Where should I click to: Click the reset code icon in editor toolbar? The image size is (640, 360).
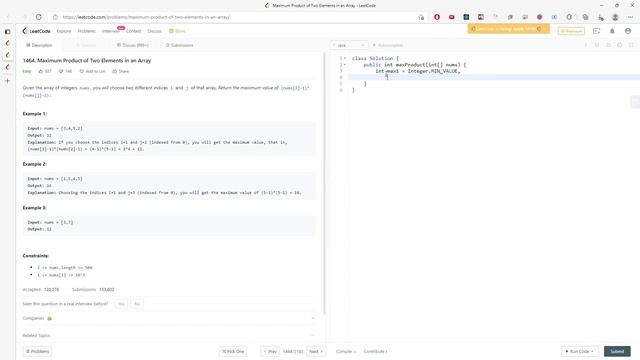608,45
